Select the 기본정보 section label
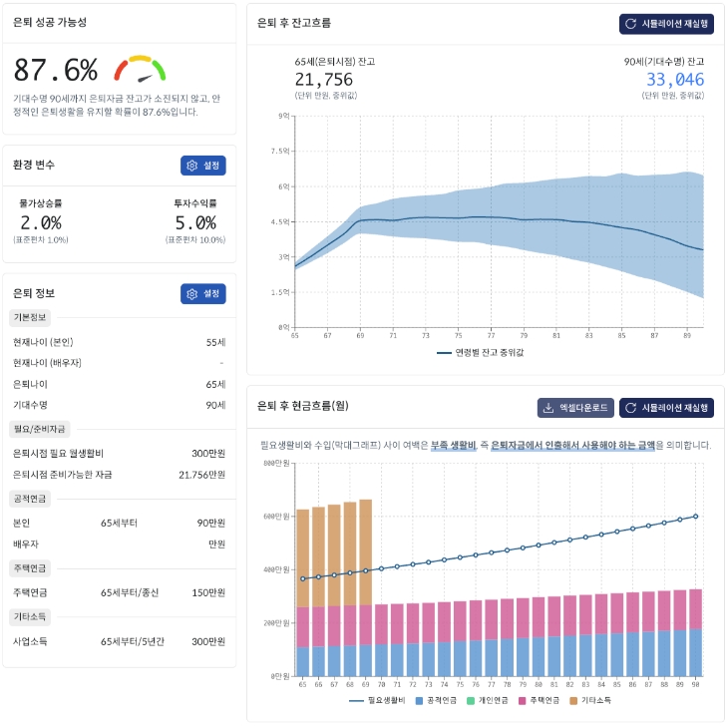The image size is (728, 726). 29,318
